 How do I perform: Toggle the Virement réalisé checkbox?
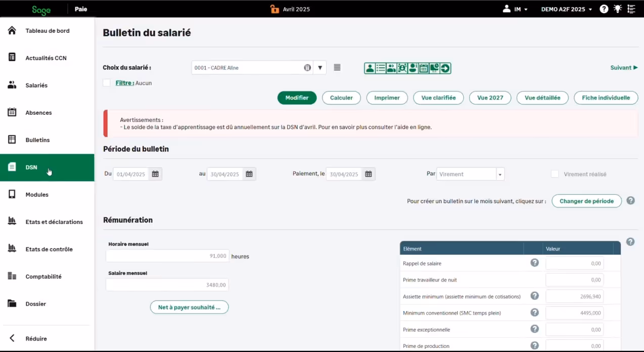pos(555,174)
